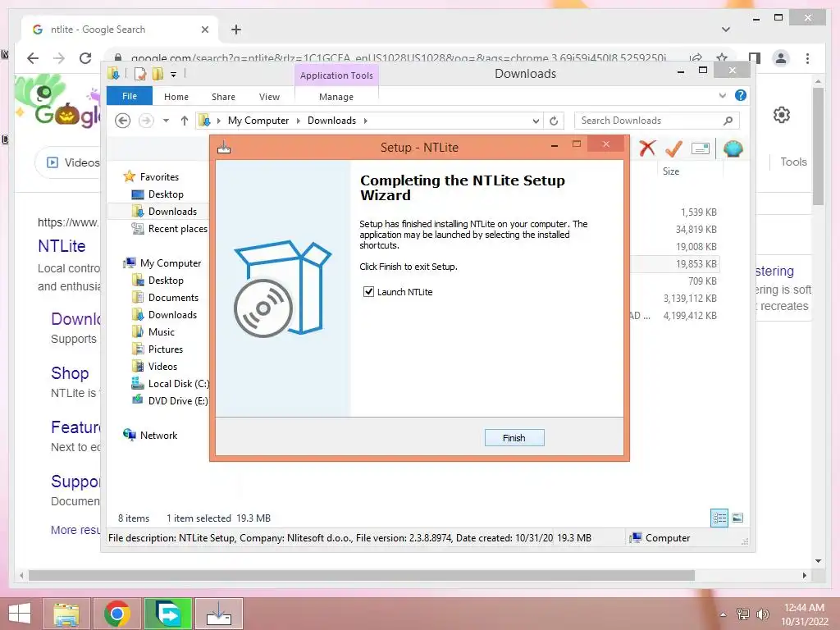Image resolution: width=840 pixels, height=630 pixels.
Task: Open Google search settings gear
Action: tap(782, 115)
